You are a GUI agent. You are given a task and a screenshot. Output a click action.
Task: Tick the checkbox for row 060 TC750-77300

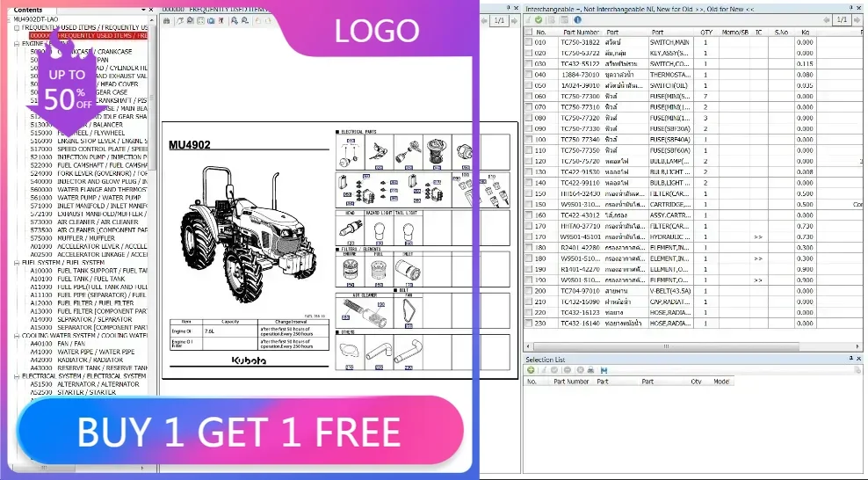click(x=529, y=97)
